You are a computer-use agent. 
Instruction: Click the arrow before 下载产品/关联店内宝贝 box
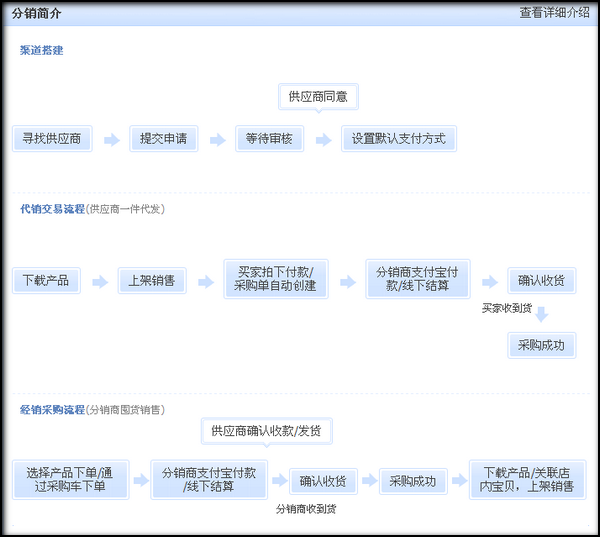tap(459, 481)
